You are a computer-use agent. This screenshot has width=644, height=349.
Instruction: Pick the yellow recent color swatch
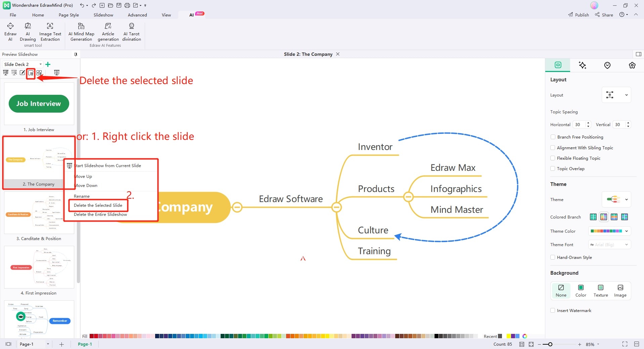[x=509, y=336]
